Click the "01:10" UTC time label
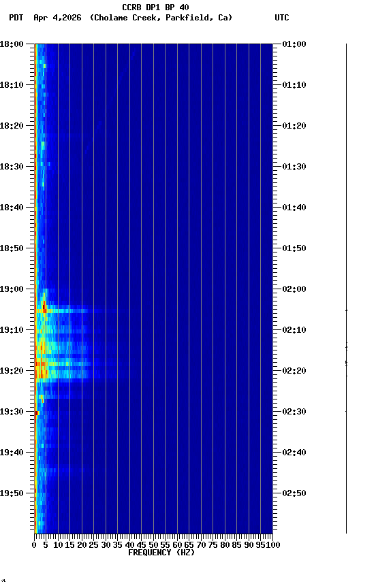 (x=294, y=85)
